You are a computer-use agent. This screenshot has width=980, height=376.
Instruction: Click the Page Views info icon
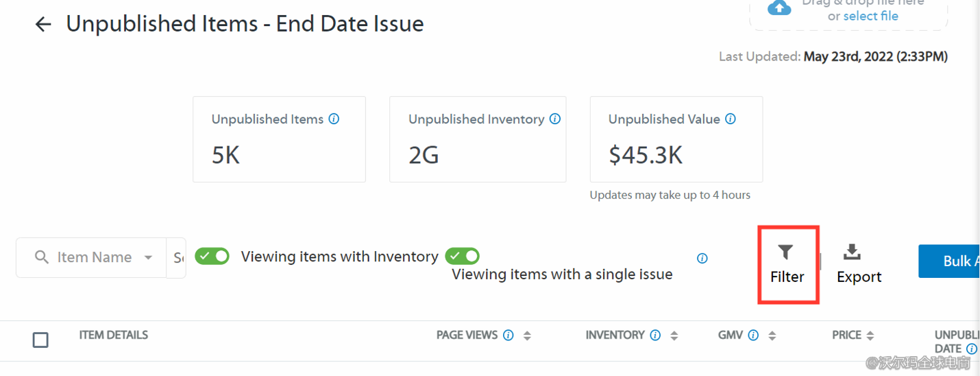tap(509, 336)
